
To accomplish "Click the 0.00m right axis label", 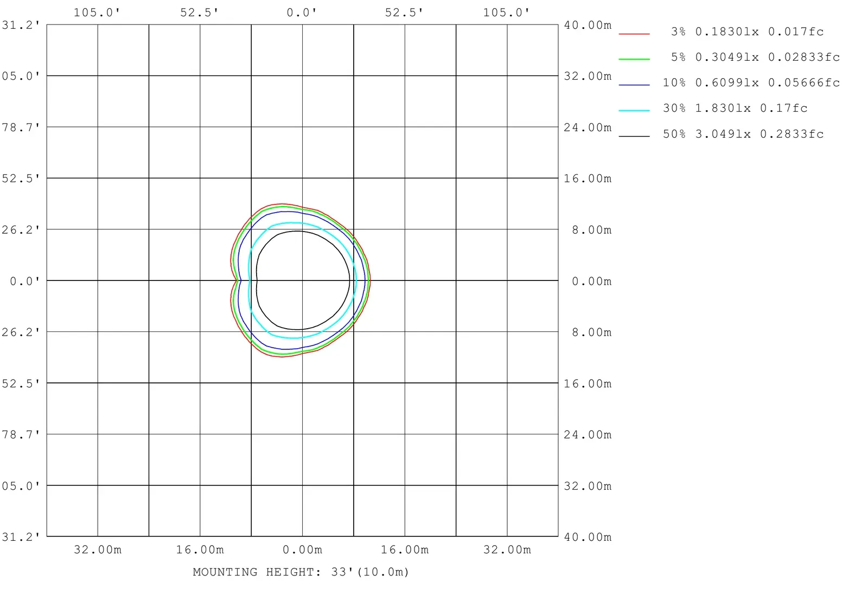I will click(592, 281).
